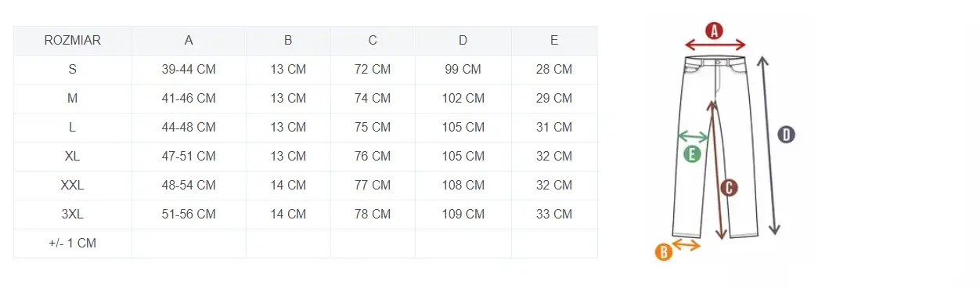The width and height of the screenshot is (980, 296).
Task: Click the green E thigh marker
Action: (x=691, y=154)
